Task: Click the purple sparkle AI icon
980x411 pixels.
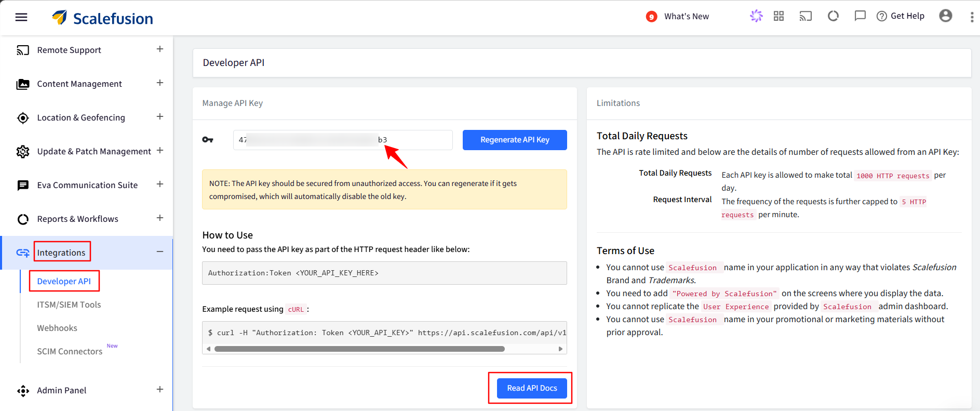Action: (x=756, y=16)
